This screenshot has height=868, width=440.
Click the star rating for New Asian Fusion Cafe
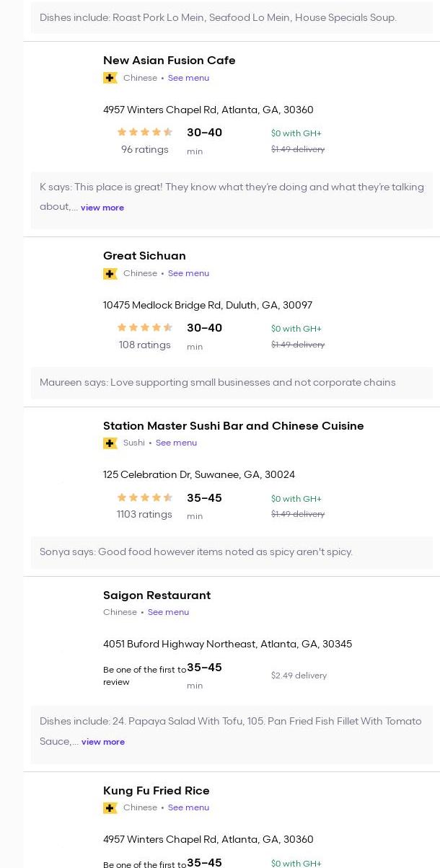coord(145,132)
